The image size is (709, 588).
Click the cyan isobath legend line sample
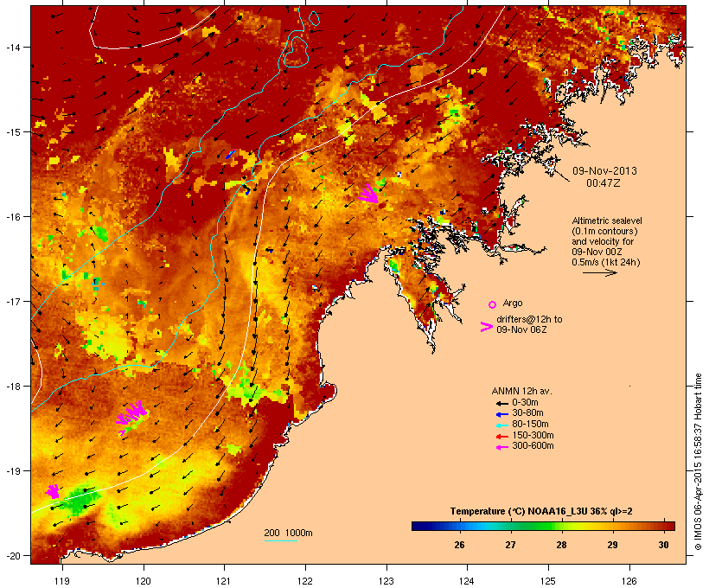point(280,541)
